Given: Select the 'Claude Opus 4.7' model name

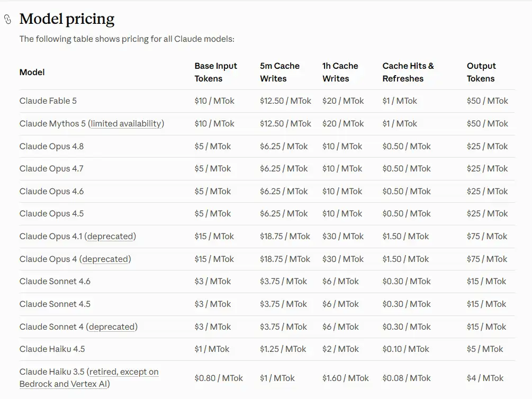Looking at the screenshot, I should coord(51,169).
